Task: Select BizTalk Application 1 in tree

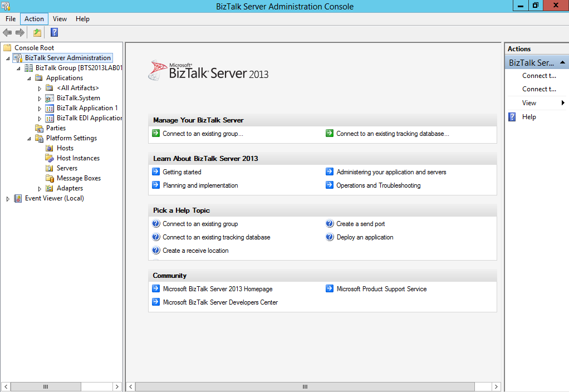Action: pos(87,108)
